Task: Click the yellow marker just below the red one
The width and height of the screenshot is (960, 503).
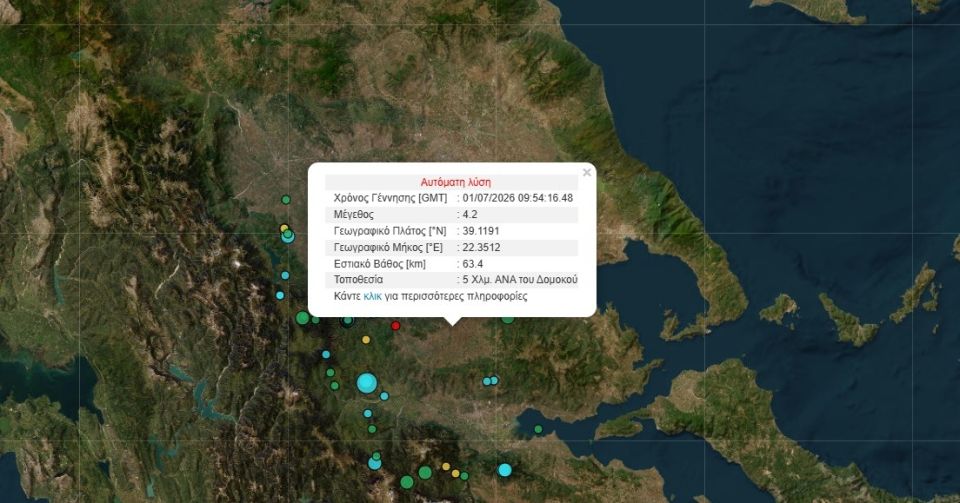Action: click(366, 340)
